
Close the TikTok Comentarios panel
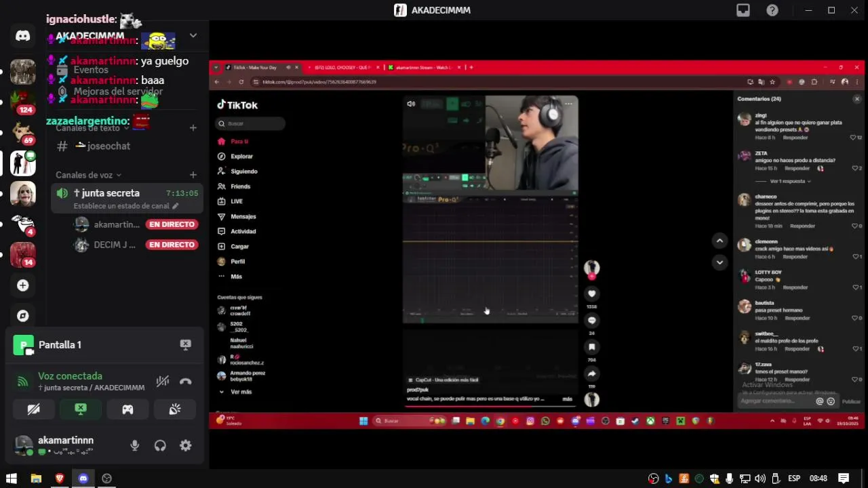(856, 99)
